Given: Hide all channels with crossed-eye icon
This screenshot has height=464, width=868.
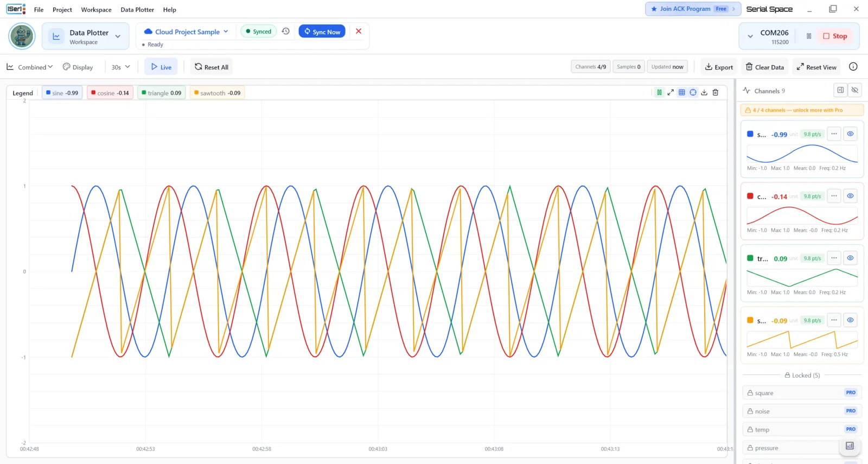Looking at the screenshot, I should [x=855, y=90].
